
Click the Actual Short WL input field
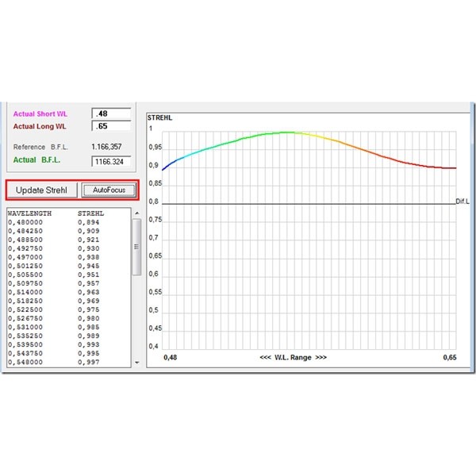click(x=111, y=113)
